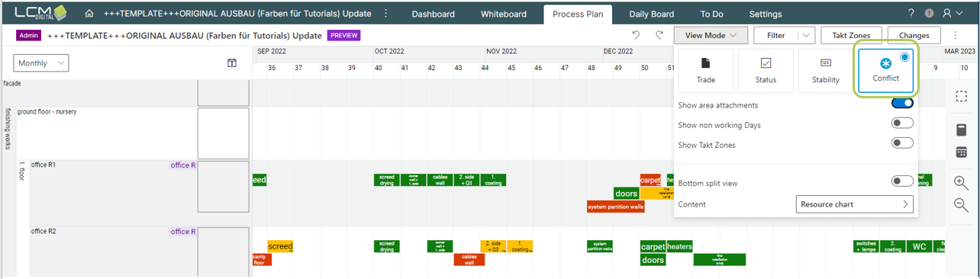Click the zoom in magnifier icon
Image resolution: width=980 pixels, height=279 pixels.
tap(962, 182)
